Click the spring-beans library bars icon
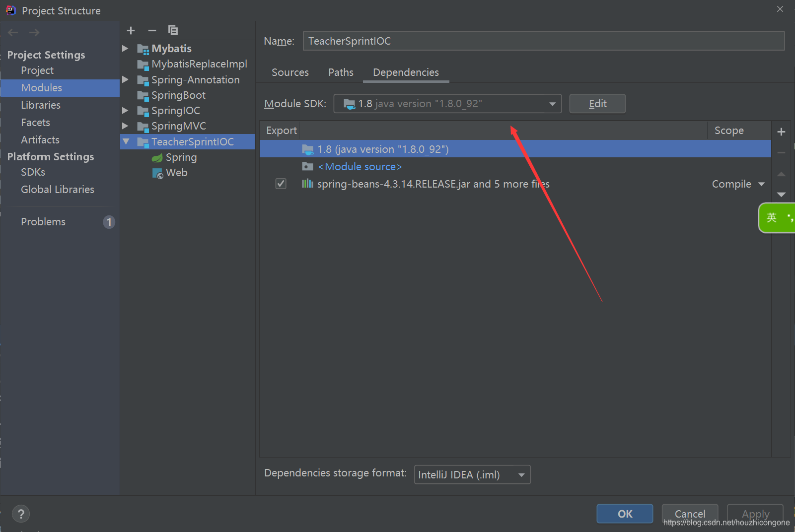This screenshot has width=795, height=532. tap(307, 184)
